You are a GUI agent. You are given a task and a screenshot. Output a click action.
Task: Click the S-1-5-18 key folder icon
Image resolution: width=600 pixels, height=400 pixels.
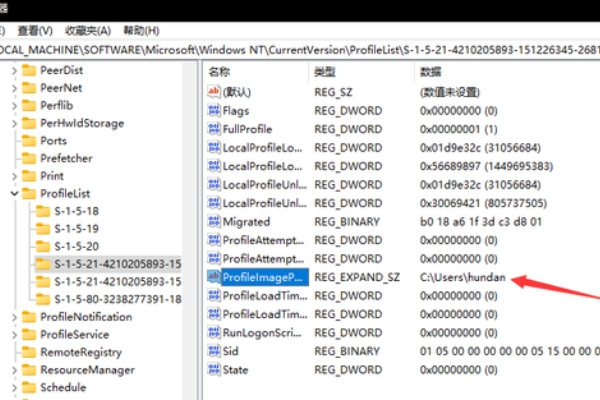[42, 211]
